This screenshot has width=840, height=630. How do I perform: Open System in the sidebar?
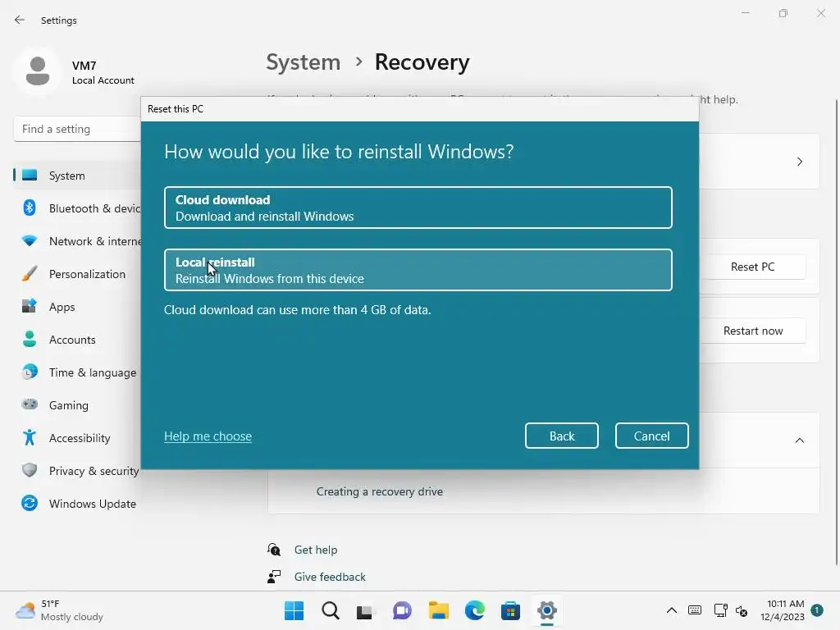click(78, 176)
